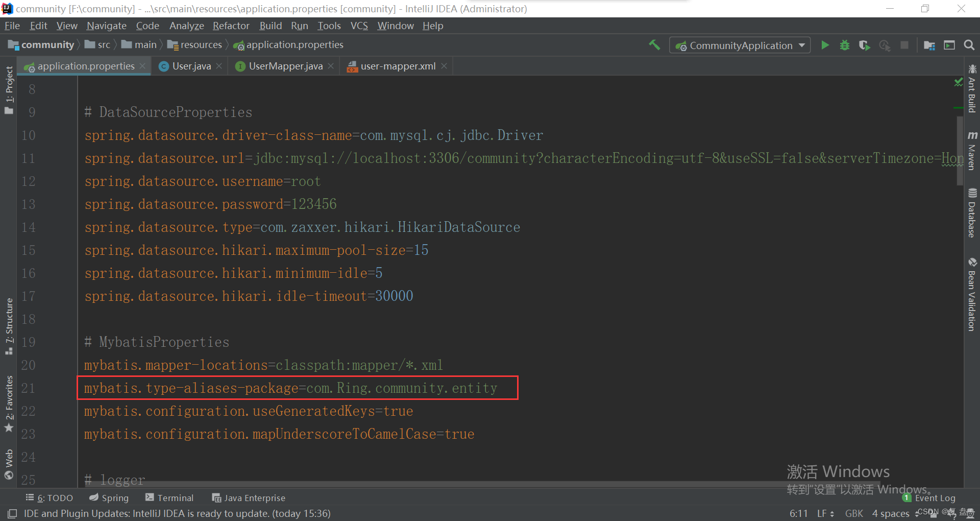The height and width of the screenshot is (521, 980).
Task: Click the spring.datasource.password=123456 line
Action: (x=210, y=204)
